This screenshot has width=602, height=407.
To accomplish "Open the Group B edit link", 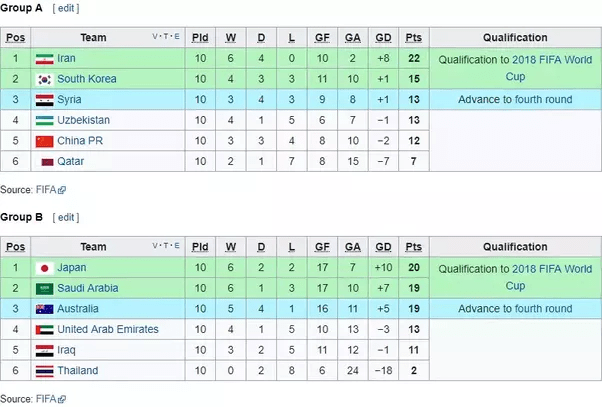I will point(66,217).
